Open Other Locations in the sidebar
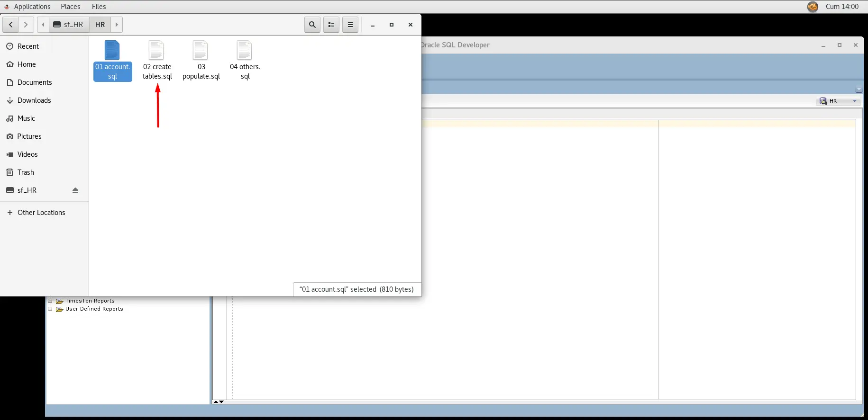The height and width of the screenshot is (420, 868). point(41,213)
